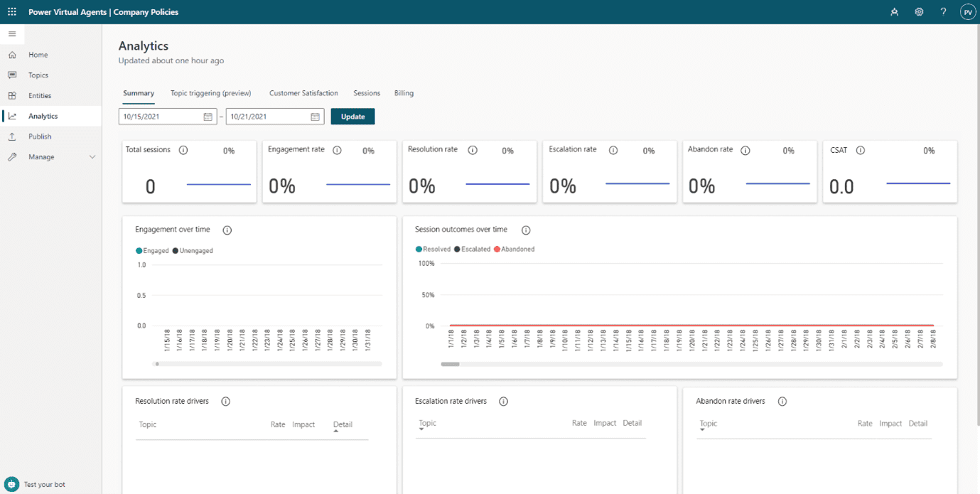Viewport: 980px width, 494px height.
Task: Toggle the Escalated legend series
Action: pos(472,249)
